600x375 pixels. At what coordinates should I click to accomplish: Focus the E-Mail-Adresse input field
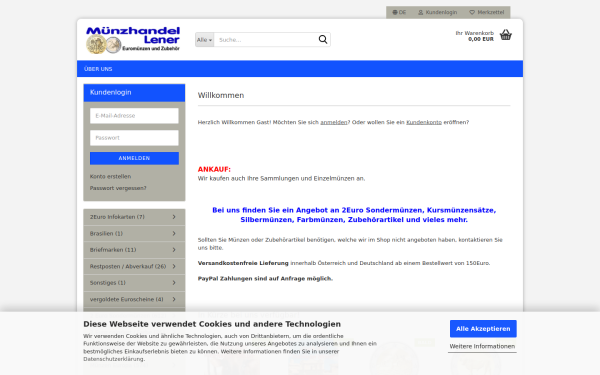click(134, 116)
